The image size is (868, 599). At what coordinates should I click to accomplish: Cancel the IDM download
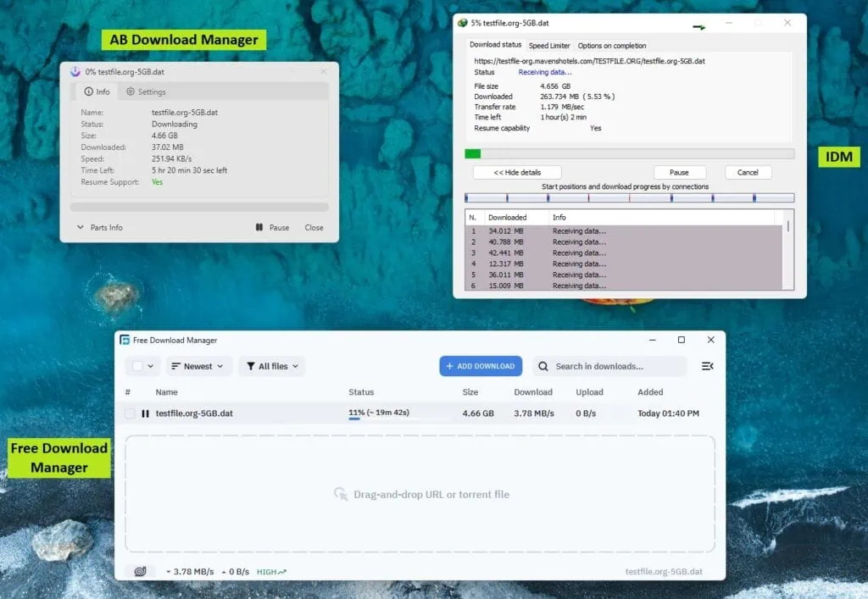click(748, 173)
